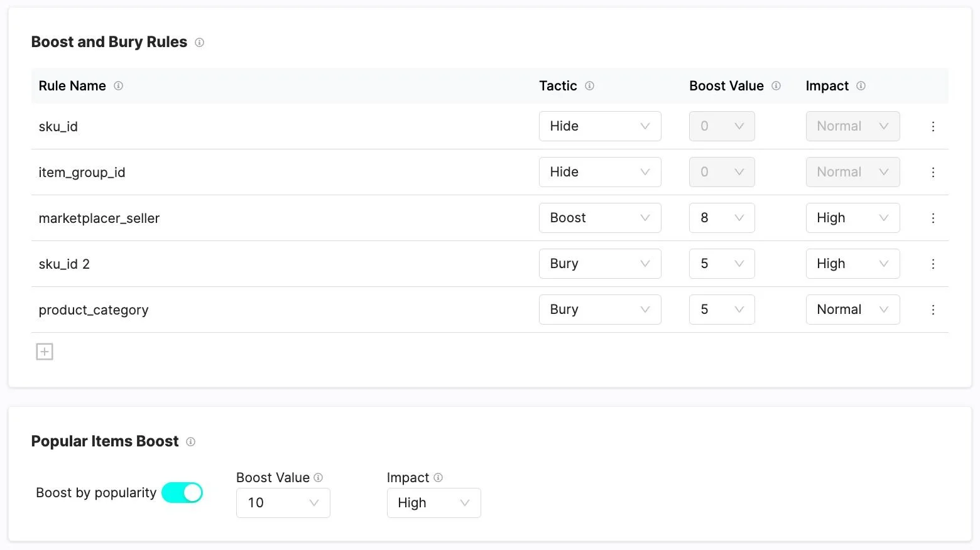Open Tactic dropdown for sku_id row
980x550 pixels.
pyautogui.click(x=600, y=126)
